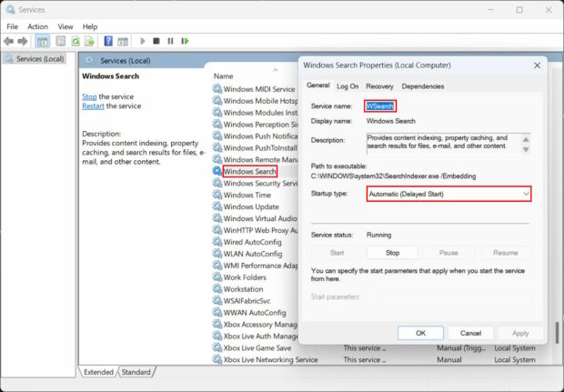Click the gear icon beside Windows MIDI Service

coord(217,88)
